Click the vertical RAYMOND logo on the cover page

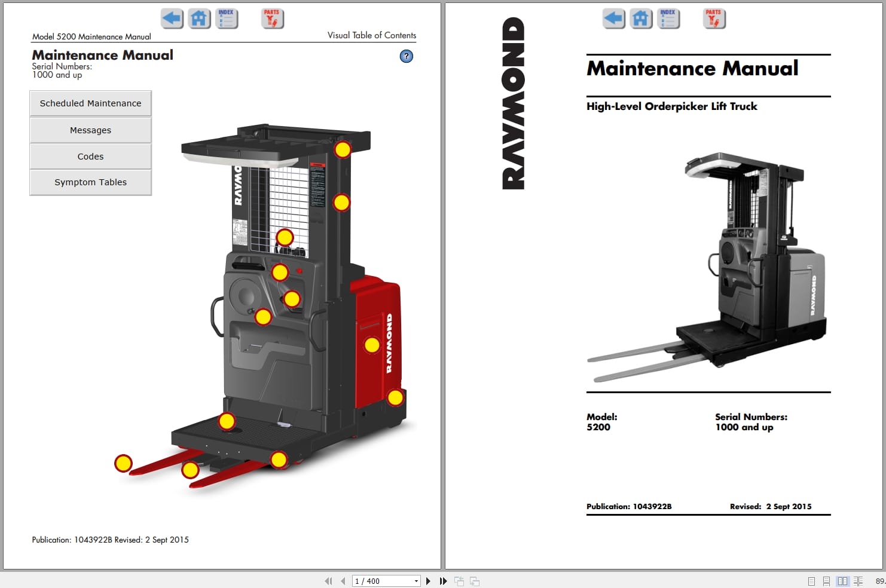[514, 103]
